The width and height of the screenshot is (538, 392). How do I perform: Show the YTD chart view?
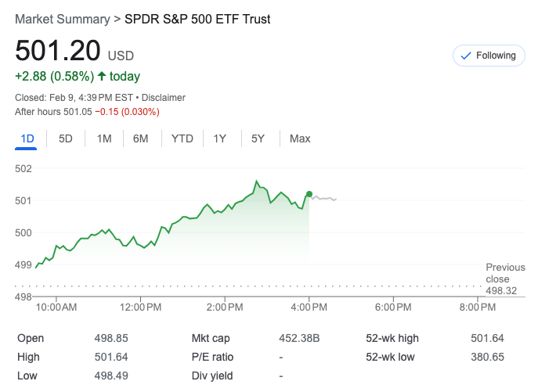point(182,138)
